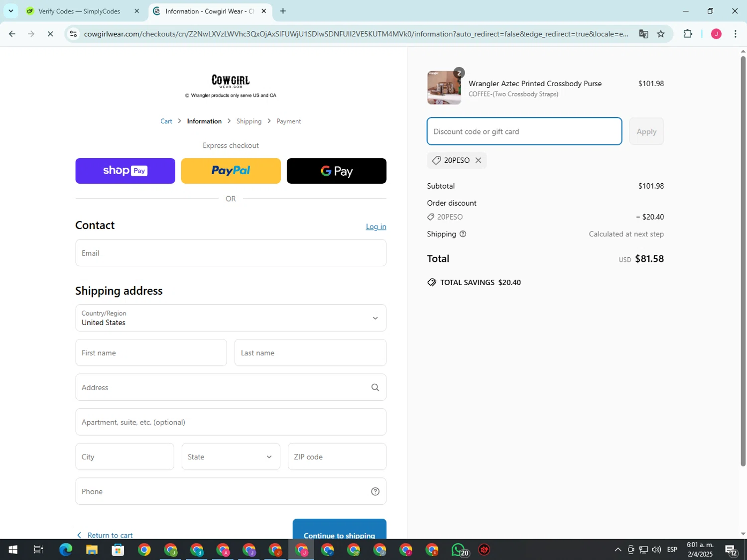Click the Log in link
The height and width of the screenshot is (560, 747).
point(376,226)
